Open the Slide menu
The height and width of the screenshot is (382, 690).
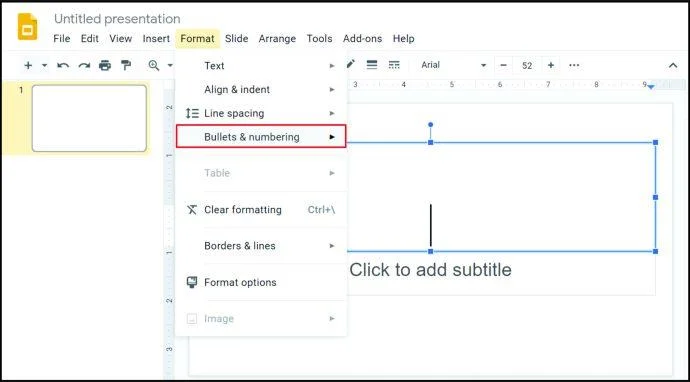236,39
